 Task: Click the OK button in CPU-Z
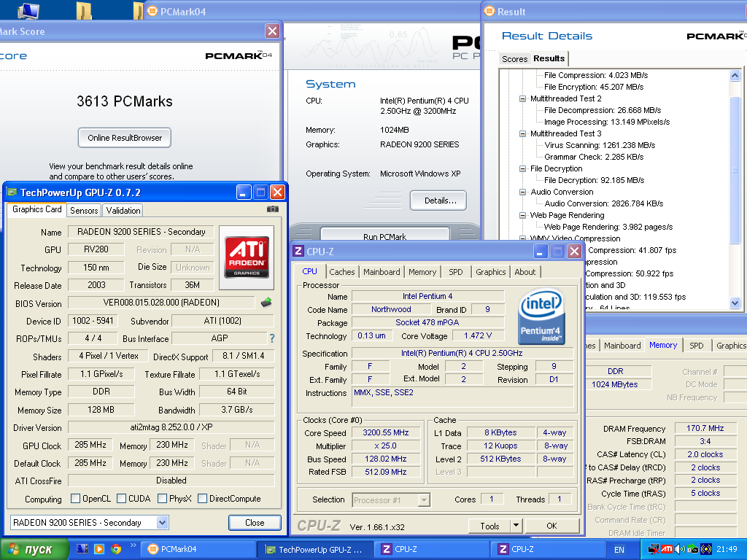point(551,526)
